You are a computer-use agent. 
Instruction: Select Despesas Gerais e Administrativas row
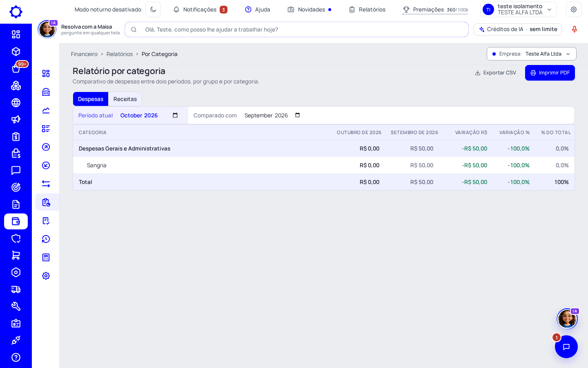coord(324,148)
